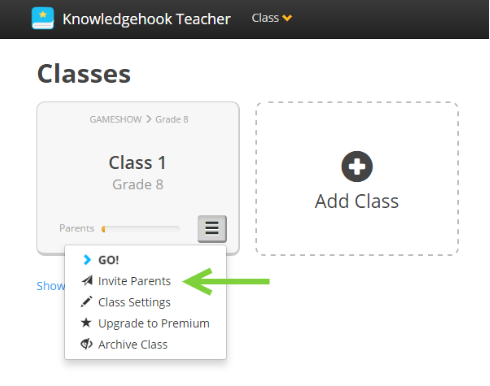490x386 pixels.
Task: Click the pencil icon for Class Settings
Action: click(86, 302)
